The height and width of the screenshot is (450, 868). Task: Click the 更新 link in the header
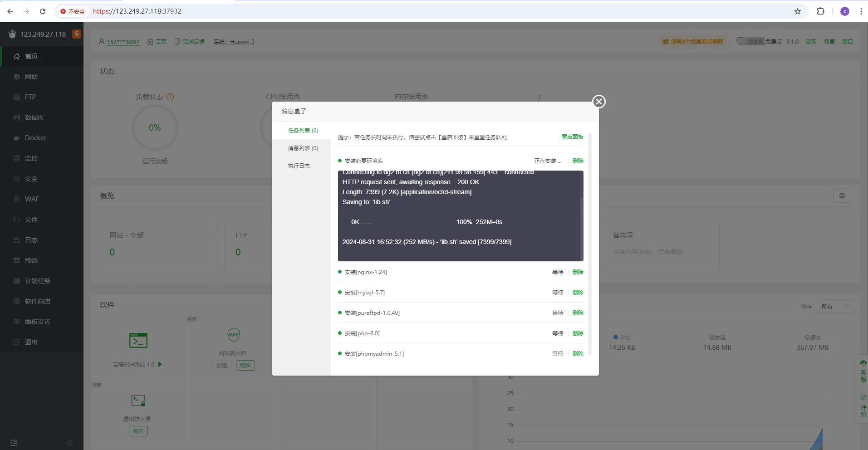pos(811,42)
